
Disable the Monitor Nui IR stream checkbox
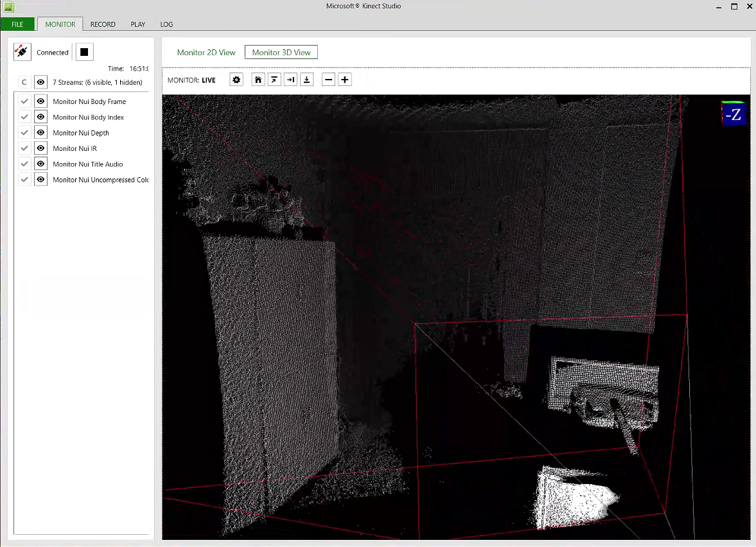point(24,148)
